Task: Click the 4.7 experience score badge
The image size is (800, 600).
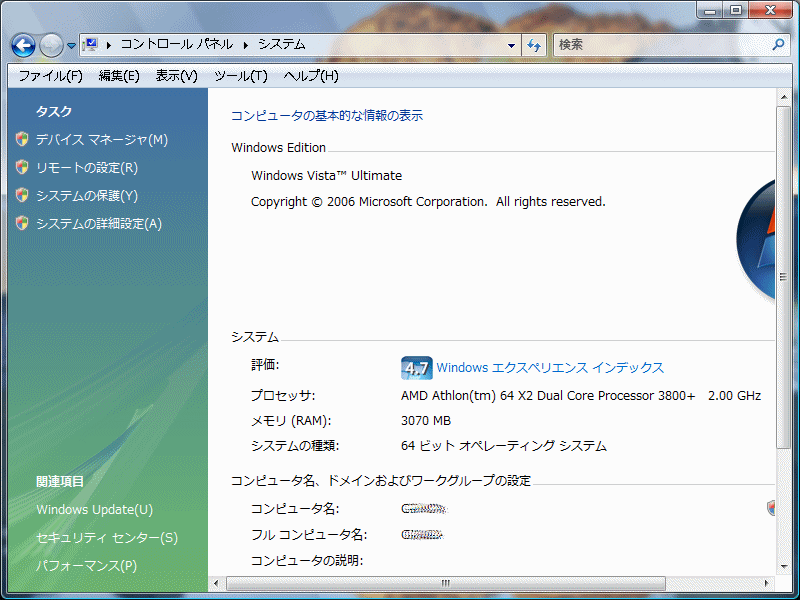Action: (416, 368)
